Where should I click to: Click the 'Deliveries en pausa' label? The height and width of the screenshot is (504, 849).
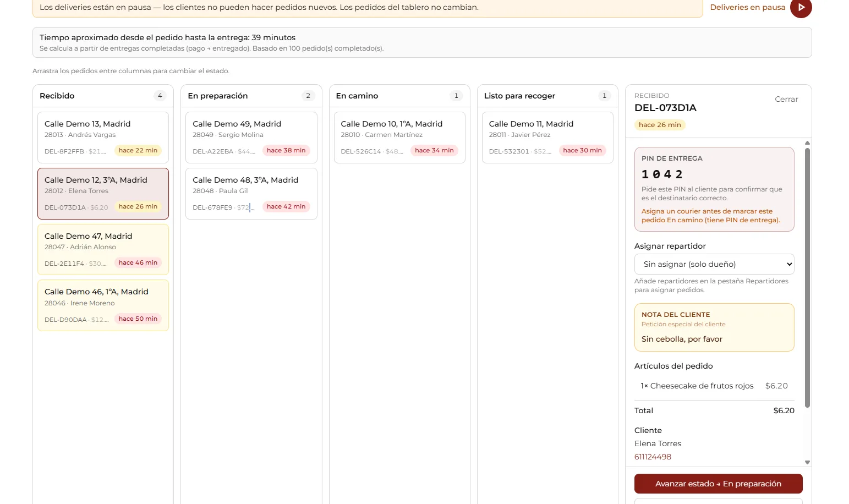coord(748,7)
